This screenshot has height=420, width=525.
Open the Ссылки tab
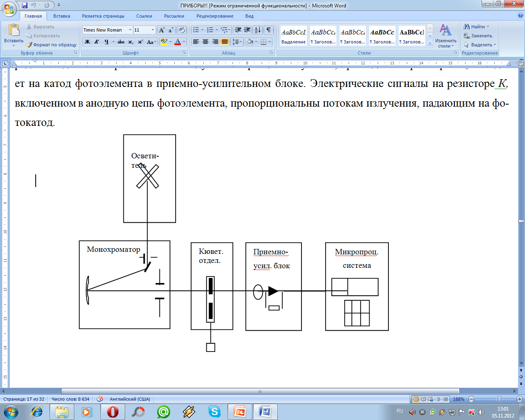144,16
